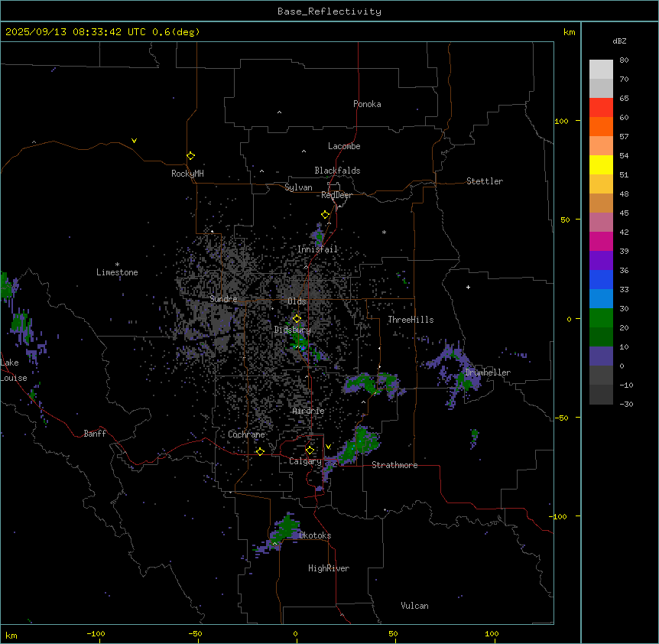Click the red 60-65 dBZ legend swatch
This screenshot has width=659, height=644.
[601, 107]
